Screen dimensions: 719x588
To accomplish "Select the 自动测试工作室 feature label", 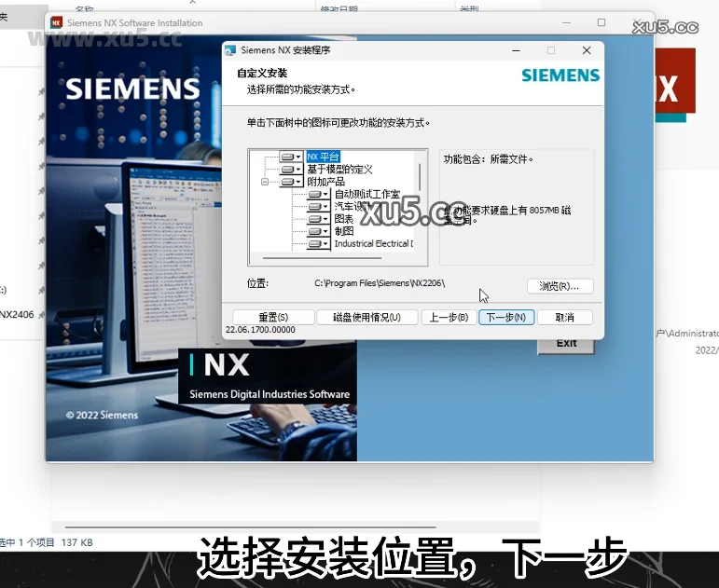I will coord(366,194).
